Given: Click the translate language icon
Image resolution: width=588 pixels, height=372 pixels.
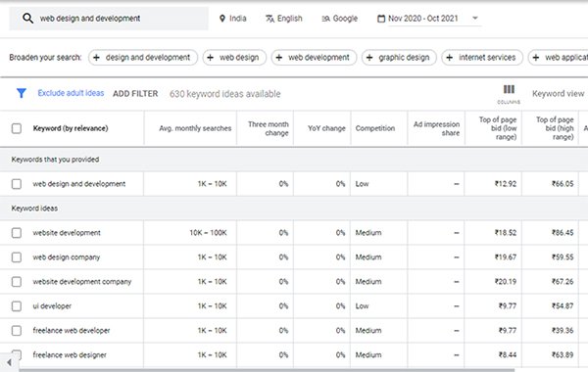Looking at the screenshot, I should (x=269, y=19).
